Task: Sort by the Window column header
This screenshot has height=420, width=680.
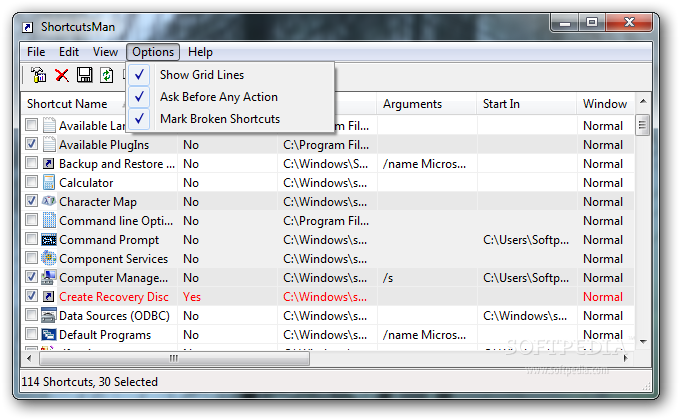Action: (605, 104)
